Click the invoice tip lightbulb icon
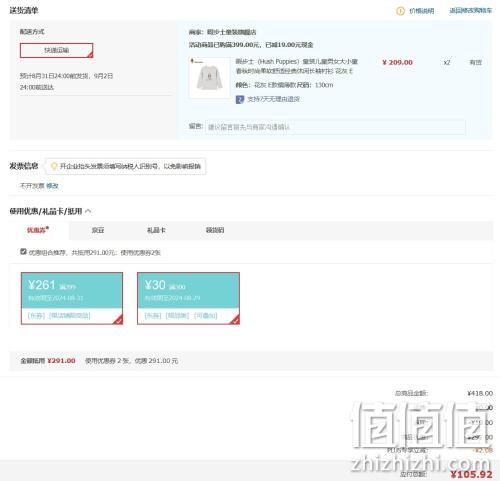 (54, 166)
